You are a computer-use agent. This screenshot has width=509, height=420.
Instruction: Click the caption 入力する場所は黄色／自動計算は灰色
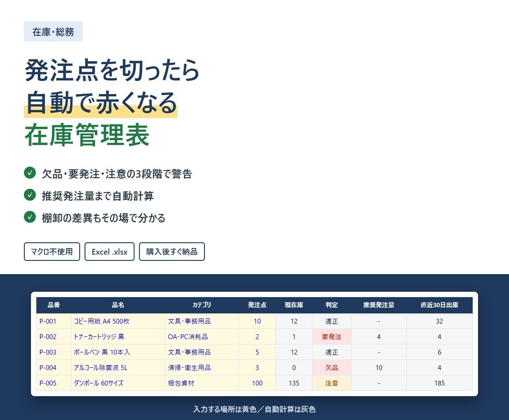pos(254,409)
